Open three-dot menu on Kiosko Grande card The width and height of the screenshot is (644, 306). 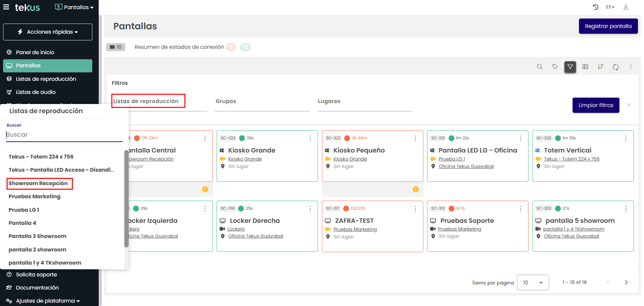coord(310,138)
